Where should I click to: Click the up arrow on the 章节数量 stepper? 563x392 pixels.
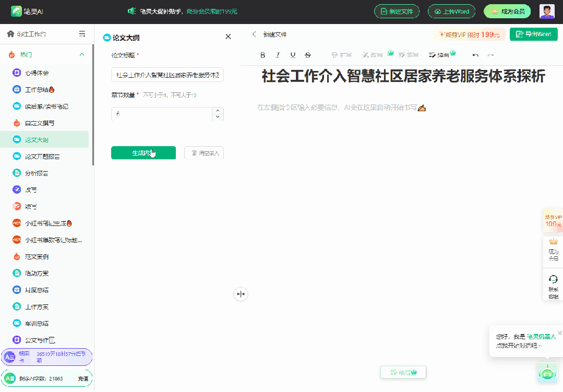218,111
